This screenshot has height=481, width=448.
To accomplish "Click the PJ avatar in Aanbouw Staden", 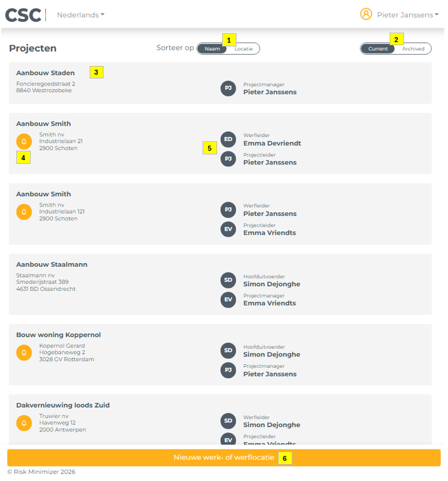I will tap(228, 88).
